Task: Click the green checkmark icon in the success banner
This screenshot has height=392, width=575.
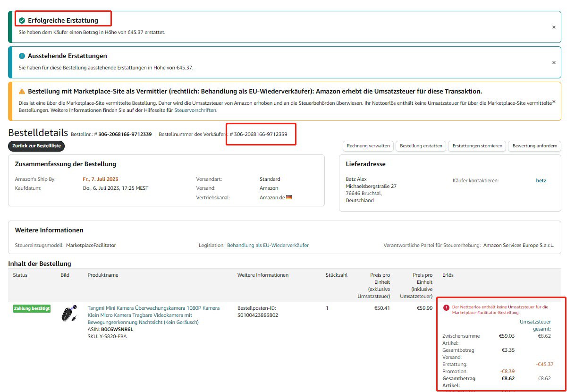Action: tap(22, 21)
